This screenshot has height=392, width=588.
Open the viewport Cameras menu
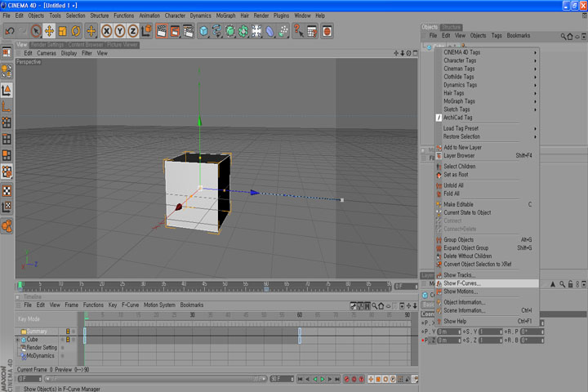pyautogui.click(x=47, y=53)
